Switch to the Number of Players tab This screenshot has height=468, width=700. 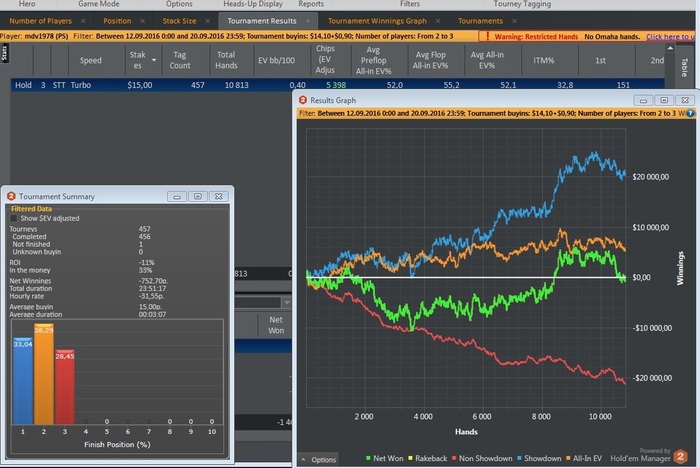40,21
